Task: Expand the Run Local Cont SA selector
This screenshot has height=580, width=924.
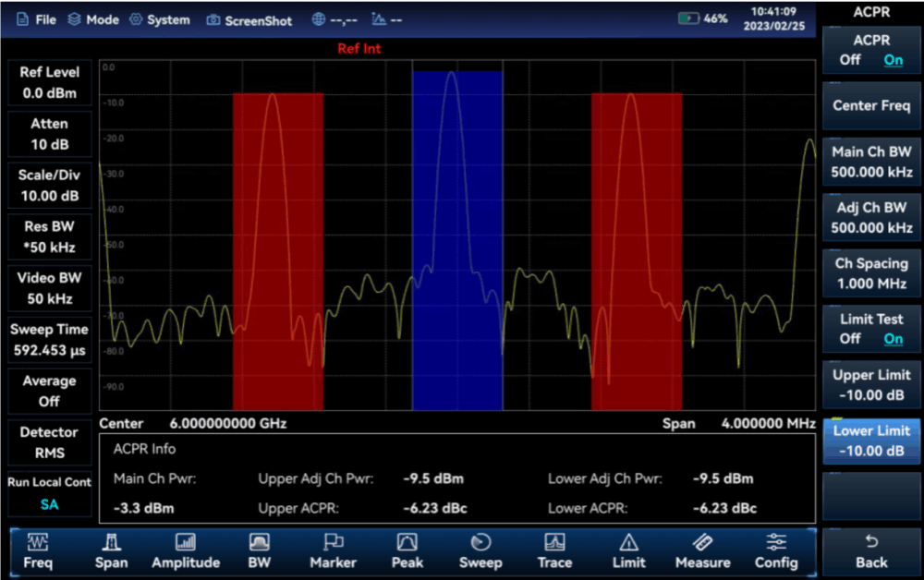Action: 49,494
